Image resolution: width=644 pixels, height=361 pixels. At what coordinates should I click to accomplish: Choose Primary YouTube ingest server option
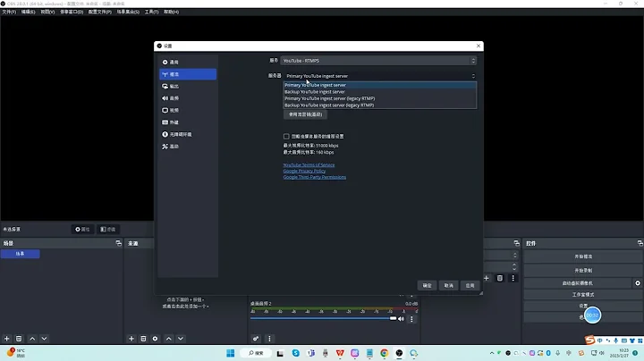pos(380,85)
